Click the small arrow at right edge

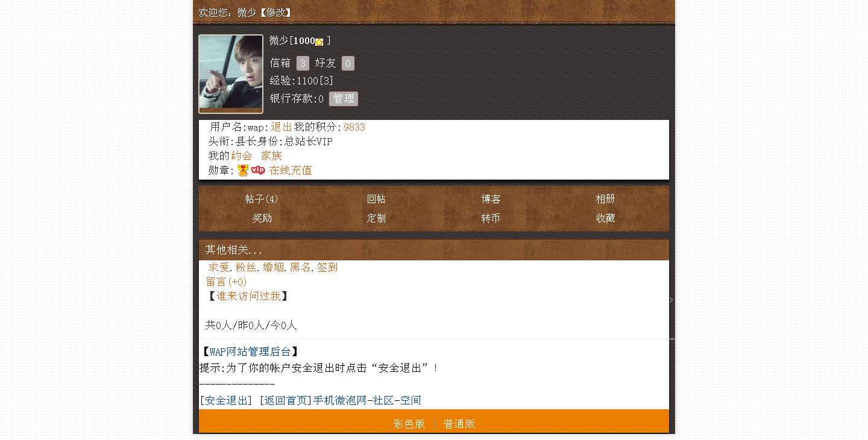671,300
